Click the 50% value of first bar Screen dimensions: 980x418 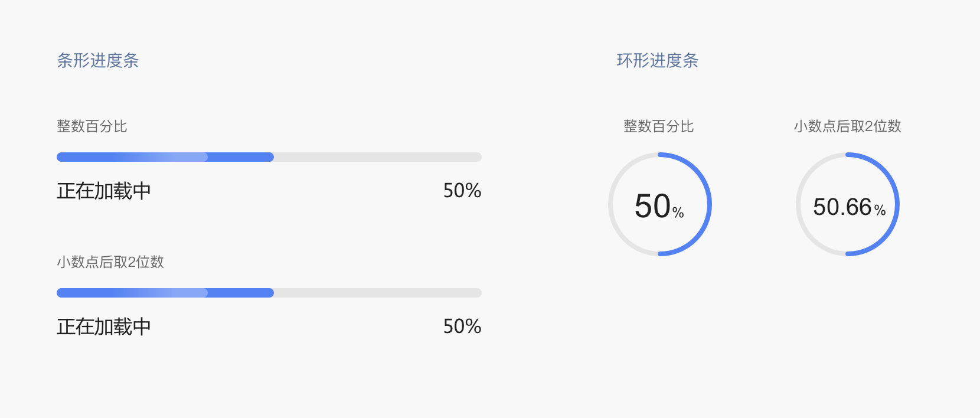click(x=462, y=191)
